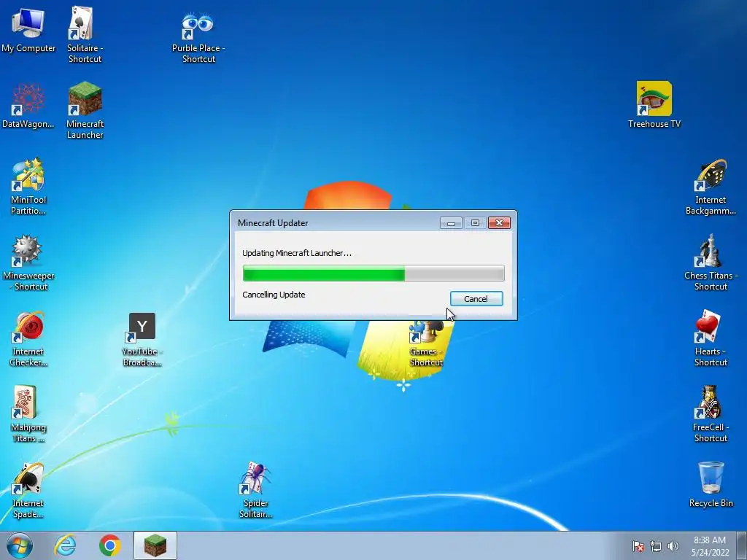The height and width of the screenshot is (560, 747).
Task: Select the FreeCell shortcut icon
Action: [711, 414]
